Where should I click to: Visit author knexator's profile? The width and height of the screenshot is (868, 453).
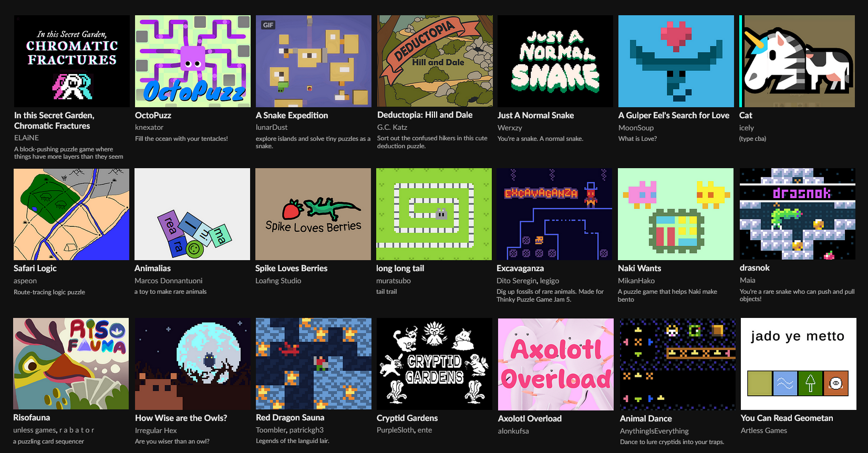pyautogui.click(x=149, y=127)
